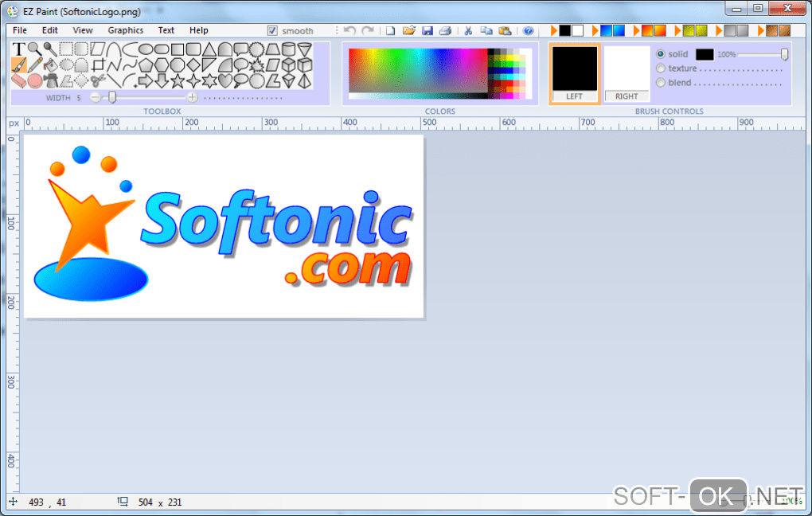Image resolution: width=812 pixels, height=516 pixels.
Task: Open the File menu
Action: coord(20,30)
